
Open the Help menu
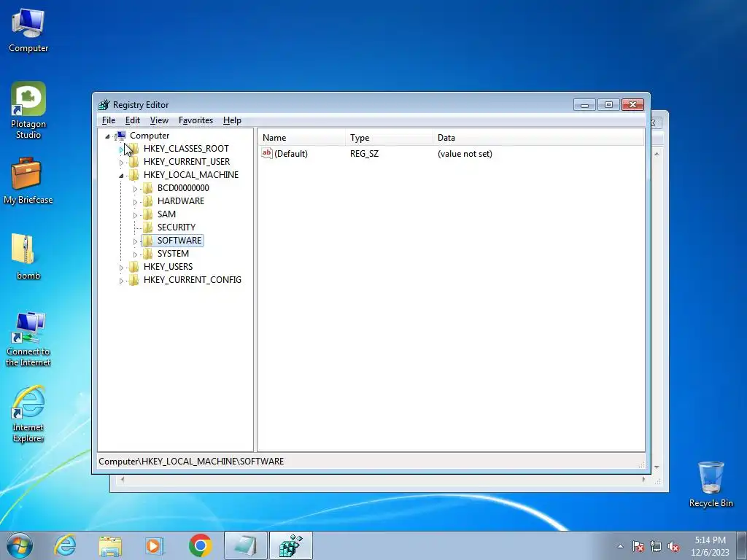click(232, 120)
